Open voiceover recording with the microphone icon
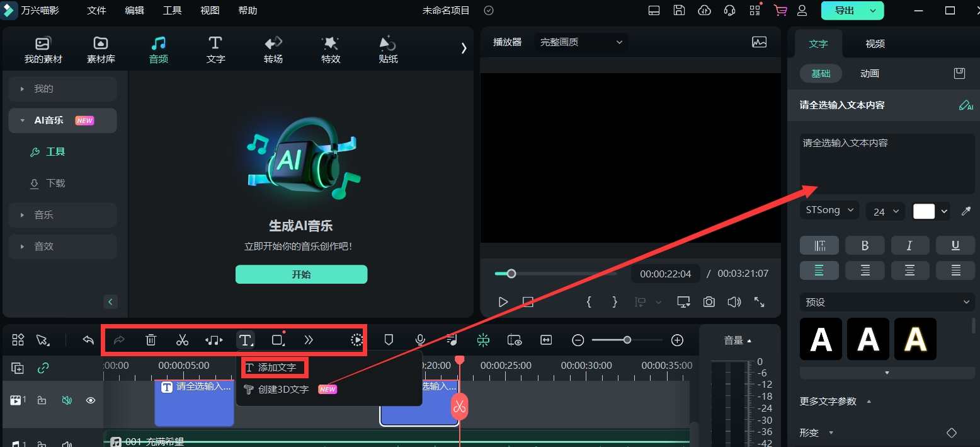The image size is (980, 447). coord(419,340)
